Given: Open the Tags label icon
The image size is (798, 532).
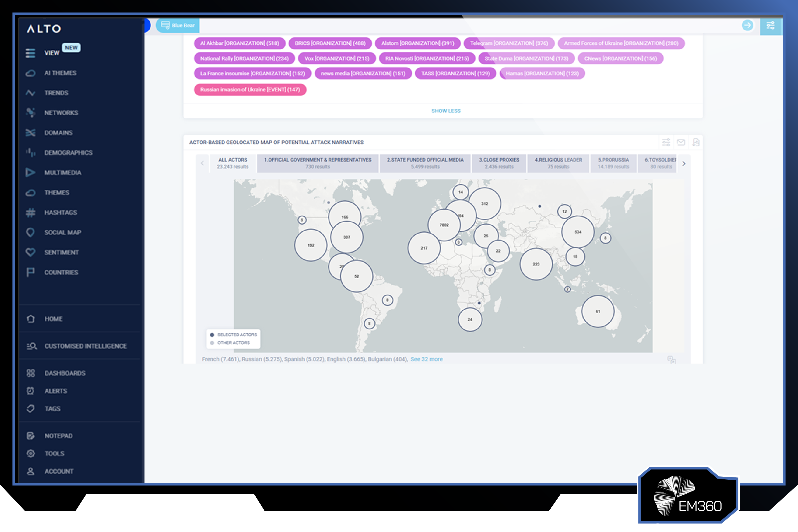Looking at the screenshot, I should pyautogui.click(x=30, y=409).
